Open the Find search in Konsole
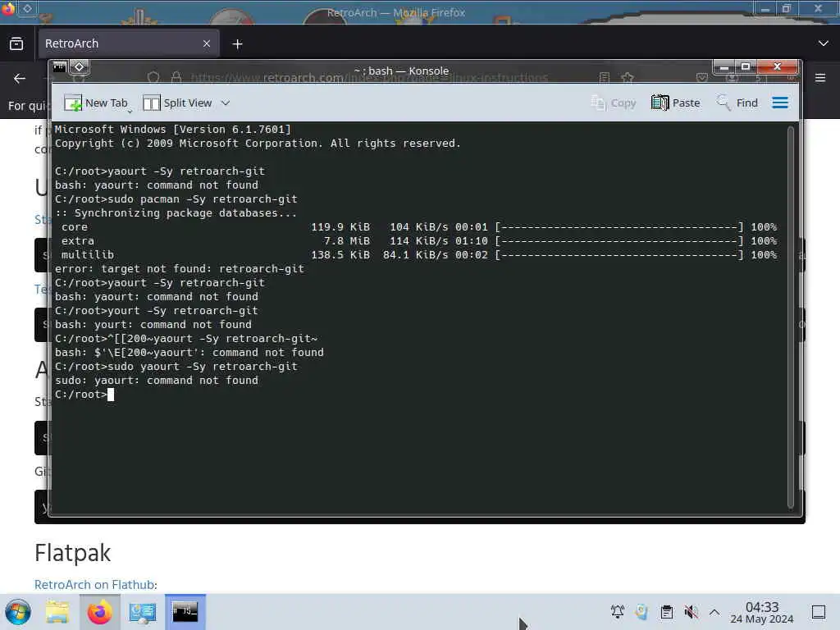 click(x=737, y=103)
